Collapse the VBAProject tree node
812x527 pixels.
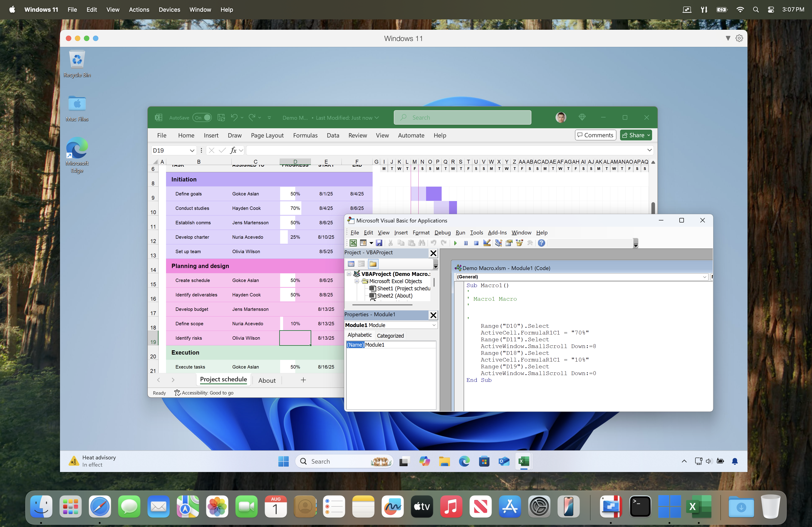pos(349,274)
